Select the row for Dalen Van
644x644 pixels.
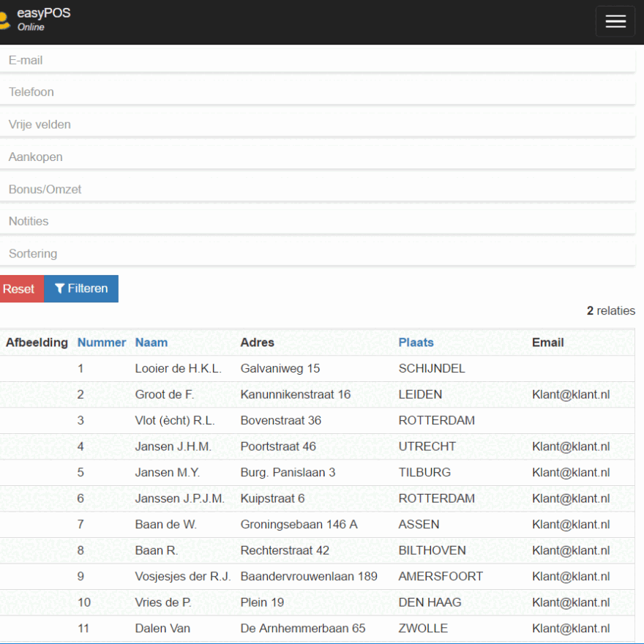pyautogui.click(x=317, y=629)
